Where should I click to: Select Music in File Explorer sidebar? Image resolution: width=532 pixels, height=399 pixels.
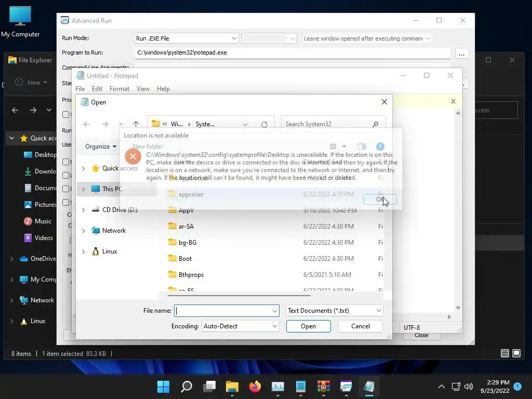37,221
